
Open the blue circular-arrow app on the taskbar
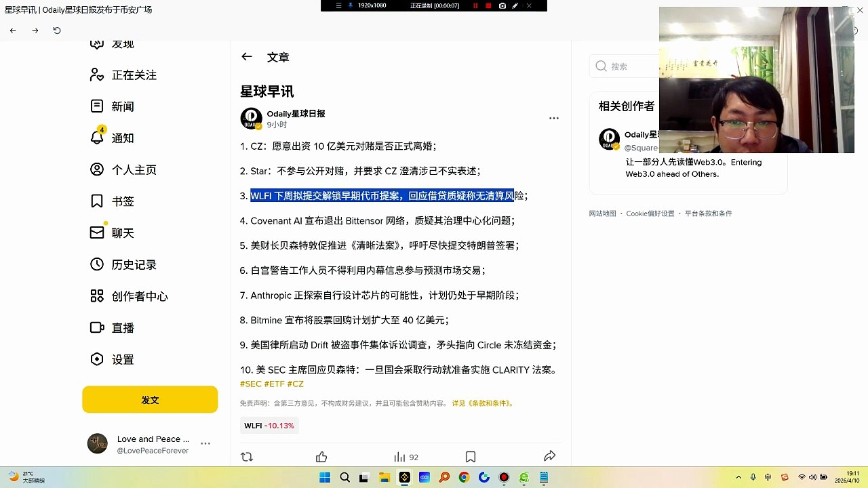point(484,478)
